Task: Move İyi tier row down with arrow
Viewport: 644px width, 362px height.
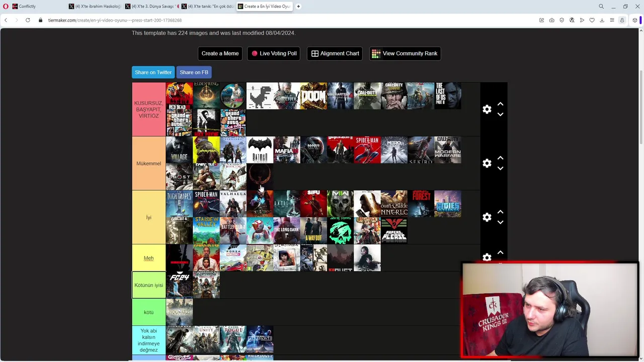Action: [x=500, y=222]
